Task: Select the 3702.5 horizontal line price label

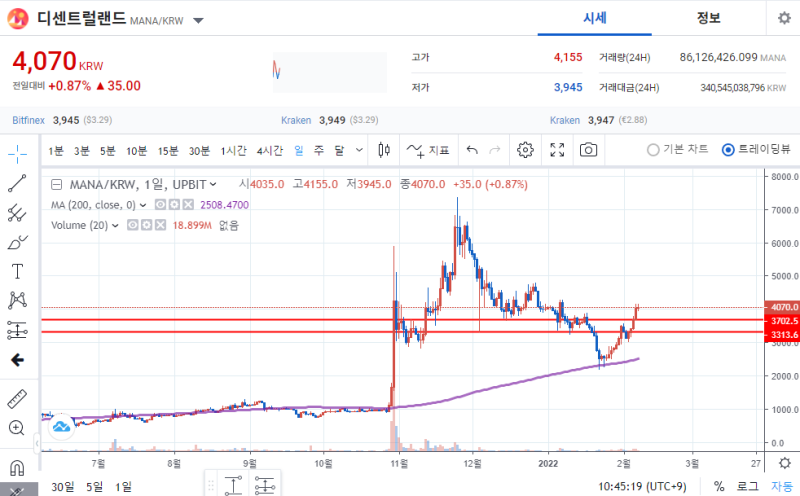Action: [783, 321]
